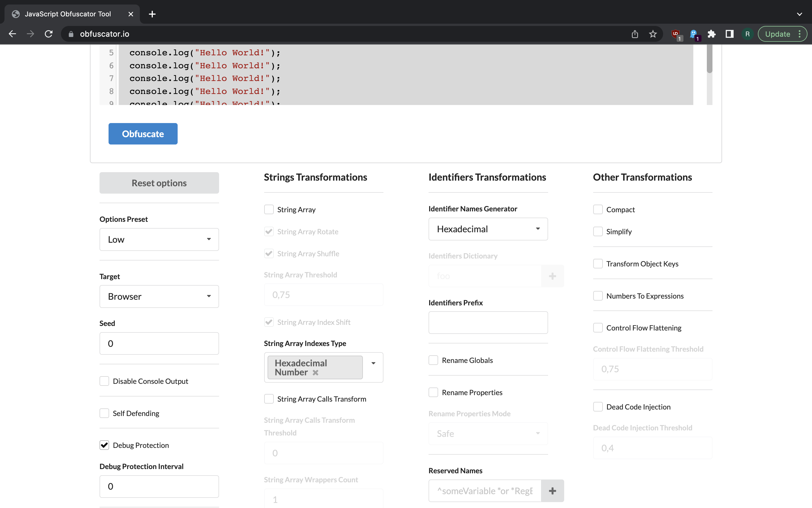812x508 pixels.
Task: Open the blue ghost extension icon
Action: (694, 34)
